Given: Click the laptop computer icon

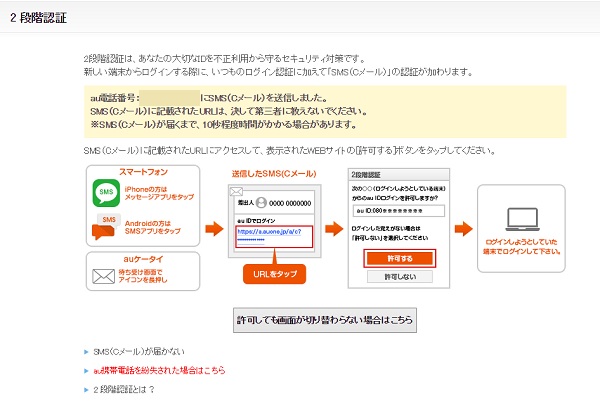Looking at the screenshot, I should (522, 220).
